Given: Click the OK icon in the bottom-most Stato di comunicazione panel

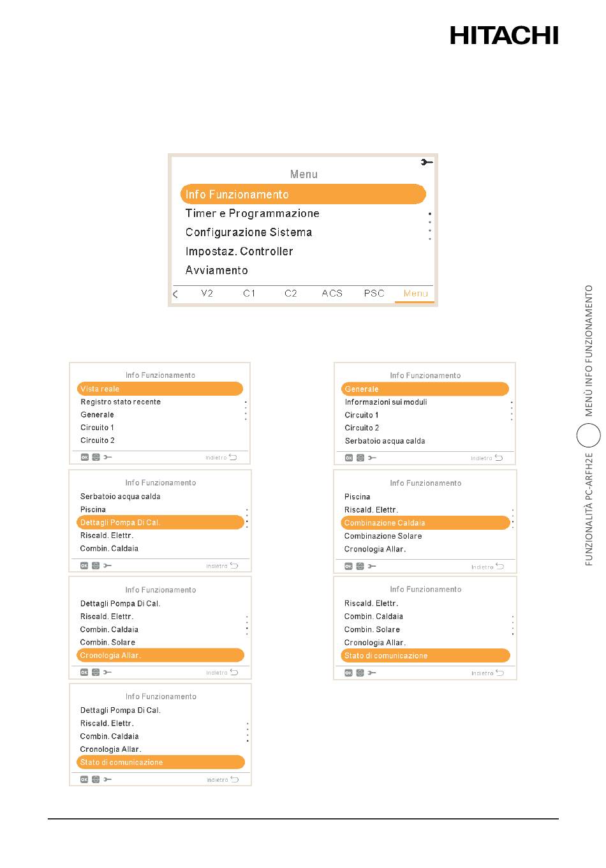Looking at the screenshot, I should [x=84, y=779].
